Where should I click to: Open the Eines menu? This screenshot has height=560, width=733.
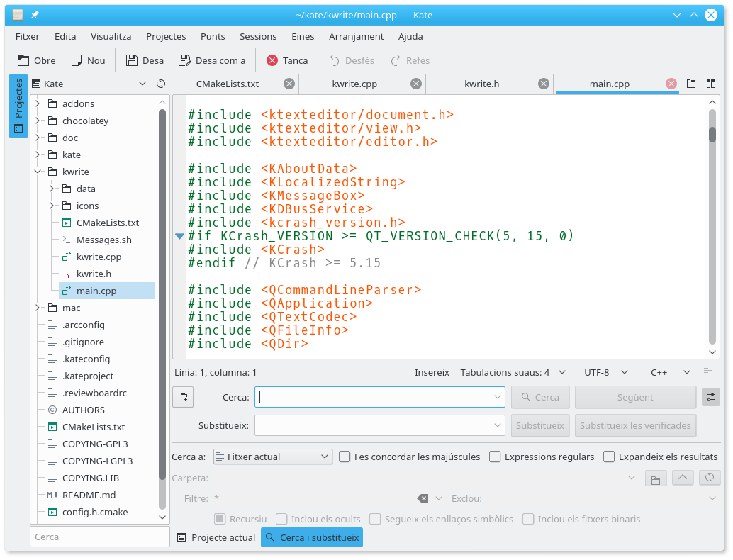click(x=303, y=36)
